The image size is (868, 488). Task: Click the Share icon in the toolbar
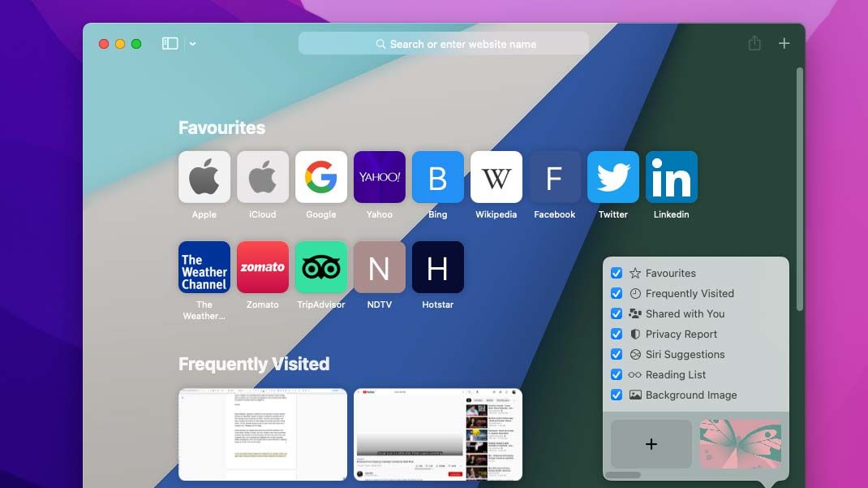(x=754, y=43)
